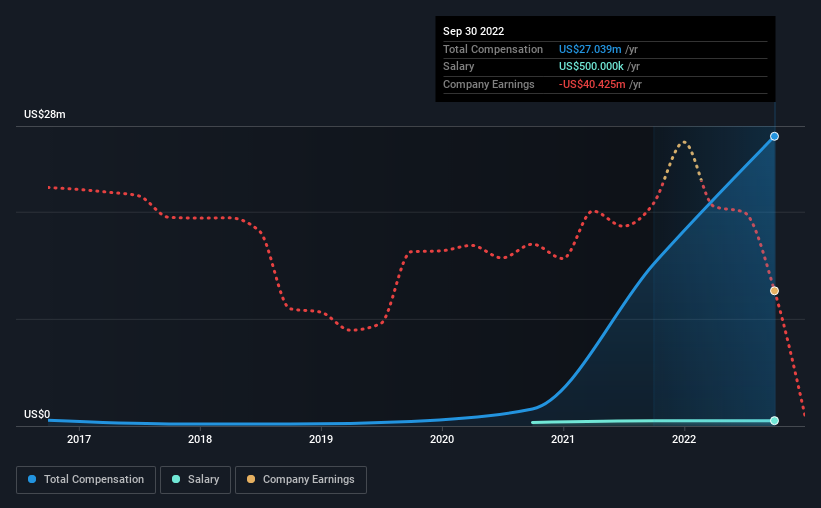This screenshot has height=508, width=821.
Task: Click the 2019 x-axis label
Action: point(321,439)
